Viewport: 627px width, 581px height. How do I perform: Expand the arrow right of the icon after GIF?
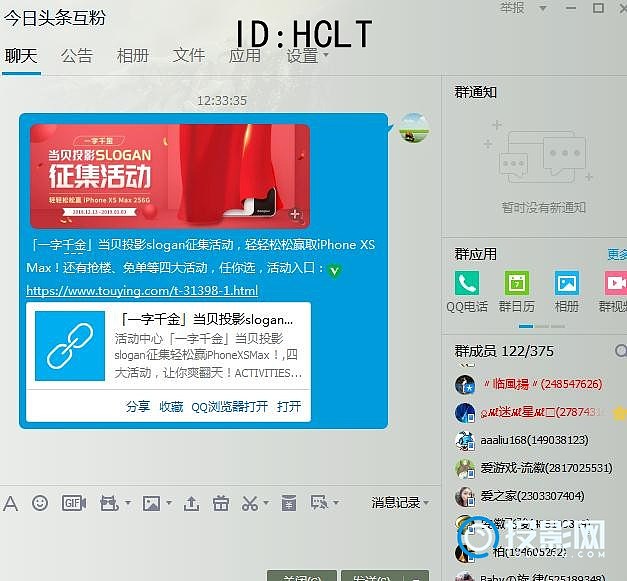click(128, 502)
